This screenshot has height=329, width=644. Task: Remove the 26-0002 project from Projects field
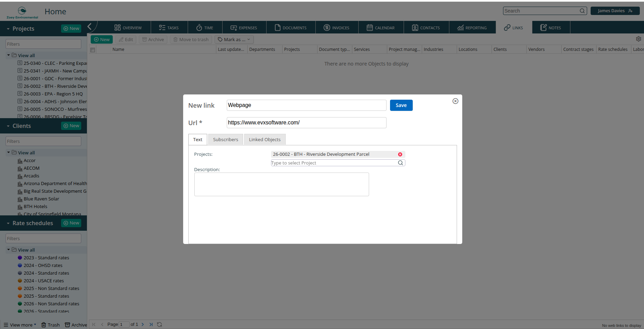400,154
